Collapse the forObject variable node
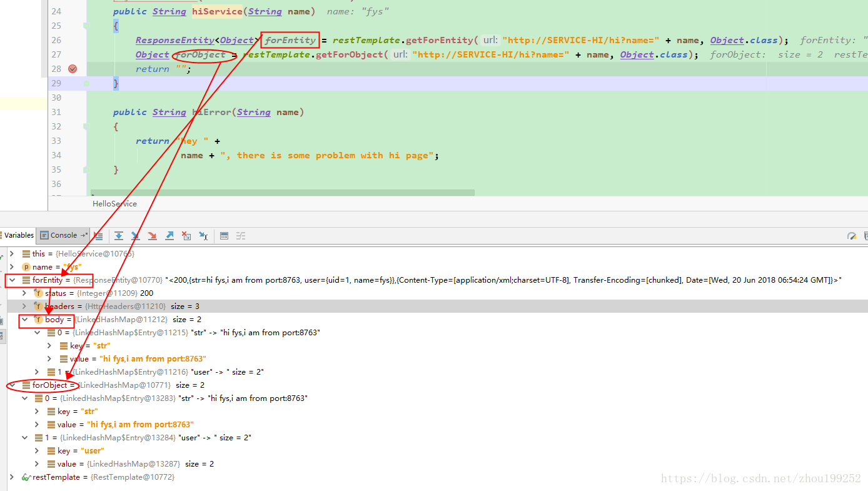 pyautogui.click(x=11, y=385)
